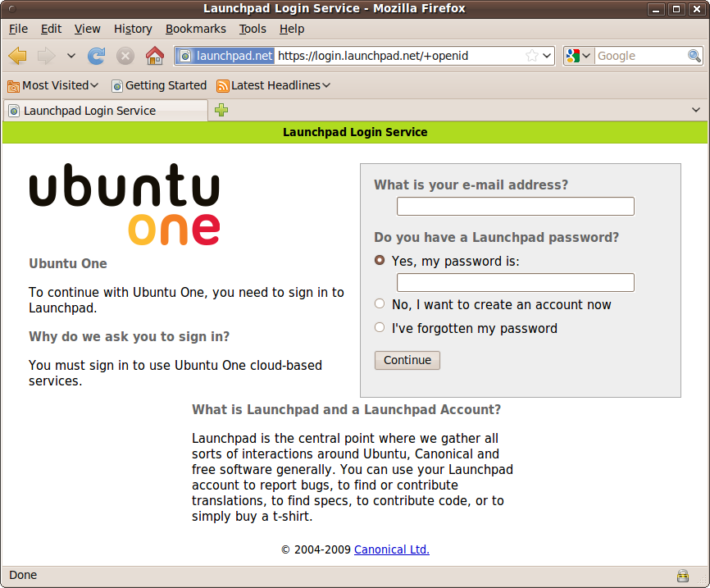Open the recent history chevron dropdown
The width and height of the screenshot is (710, 588).
[71, 56]
